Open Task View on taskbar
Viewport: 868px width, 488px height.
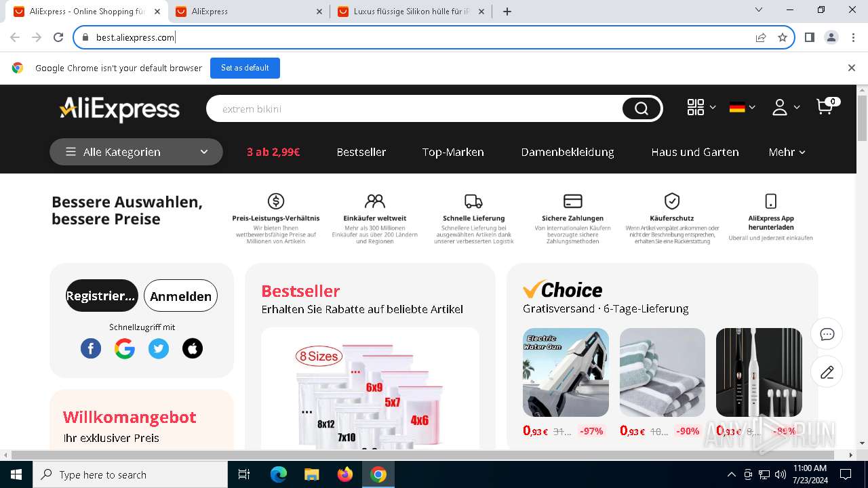[244, 474]
